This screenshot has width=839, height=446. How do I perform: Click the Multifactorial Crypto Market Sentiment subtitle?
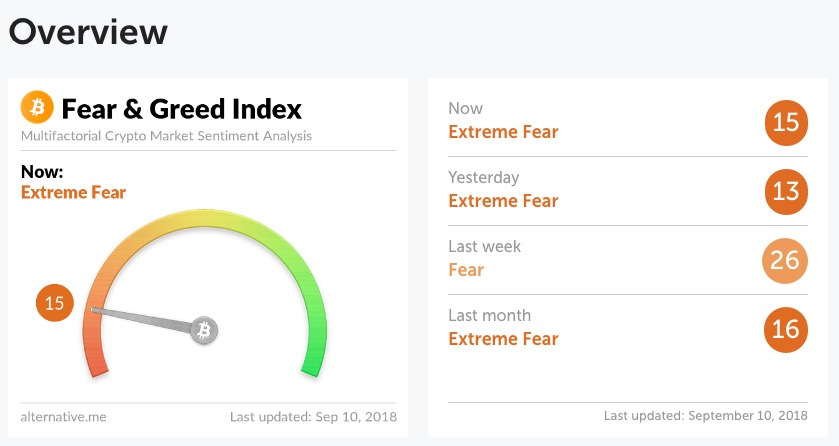click(166, 136)
